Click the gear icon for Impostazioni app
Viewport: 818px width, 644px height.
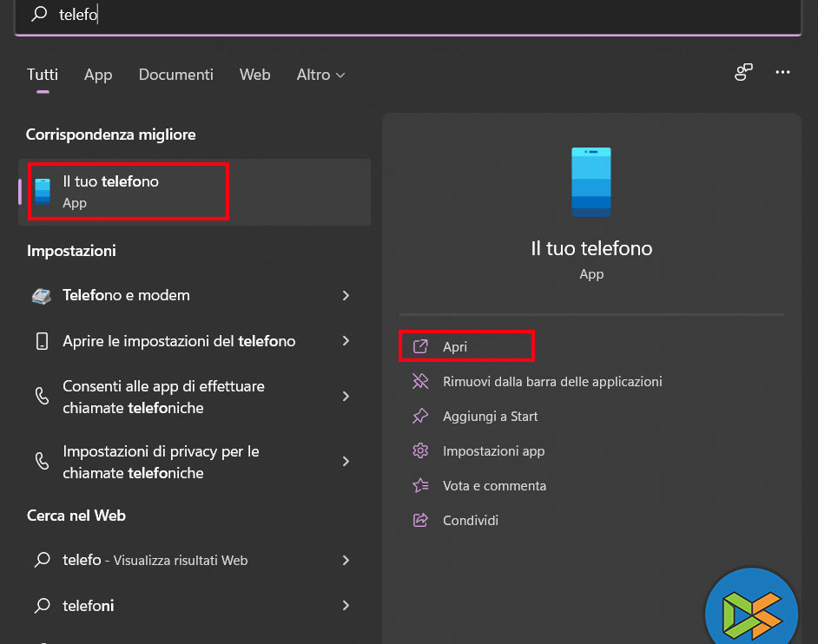click(x=420, y=451)
